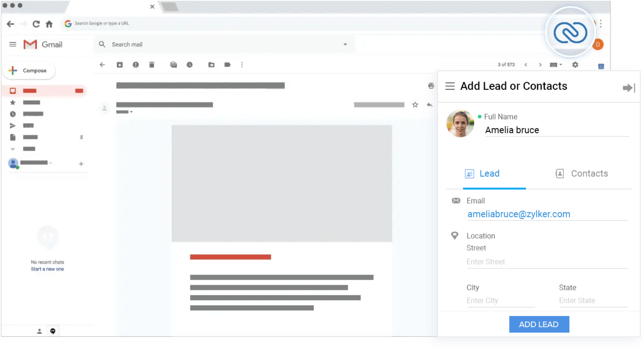Go to the browser home icon
Screen dimensions: 644x349
[x=49, y=24]
